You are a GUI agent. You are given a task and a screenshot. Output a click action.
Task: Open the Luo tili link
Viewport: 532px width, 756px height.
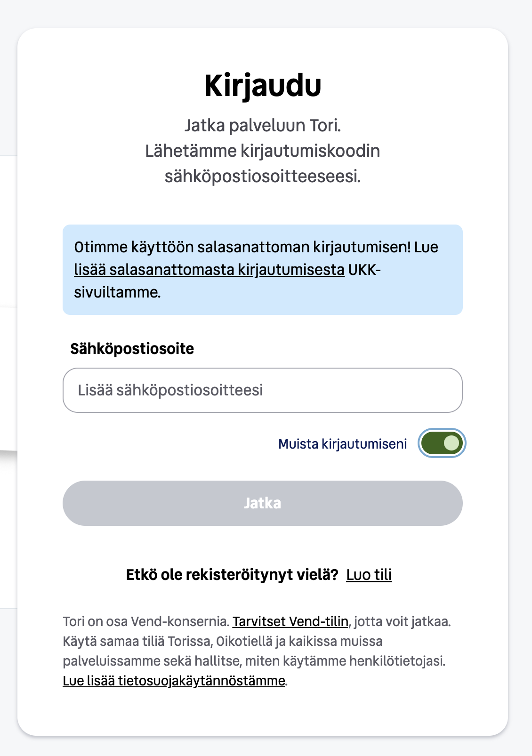tap(369, 575)
